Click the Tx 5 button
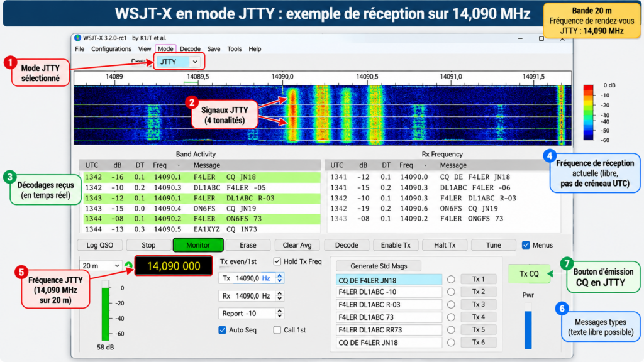The height and width of the screenshot is (362, 644). 478,329
